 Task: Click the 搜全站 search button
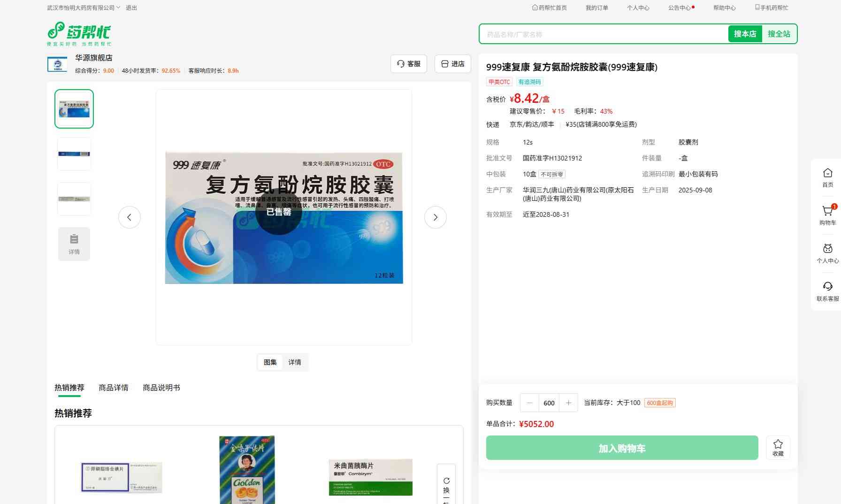tap(779, 34)
